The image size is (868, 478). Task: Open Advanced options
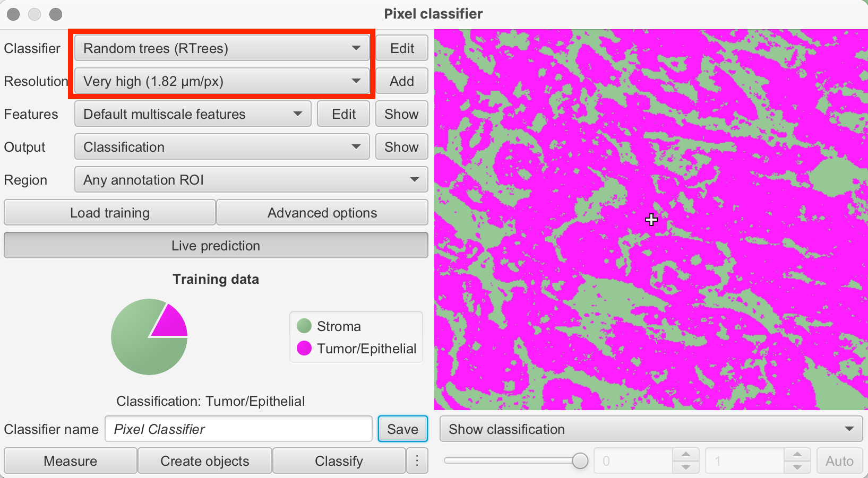click(x=322, y=213)
